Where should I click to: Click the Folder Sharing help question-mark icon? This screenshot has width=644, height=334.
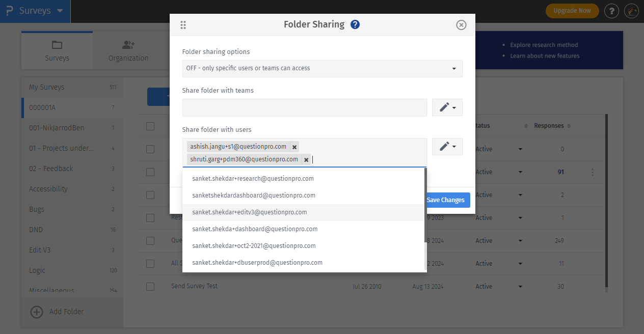coord(355,24)
